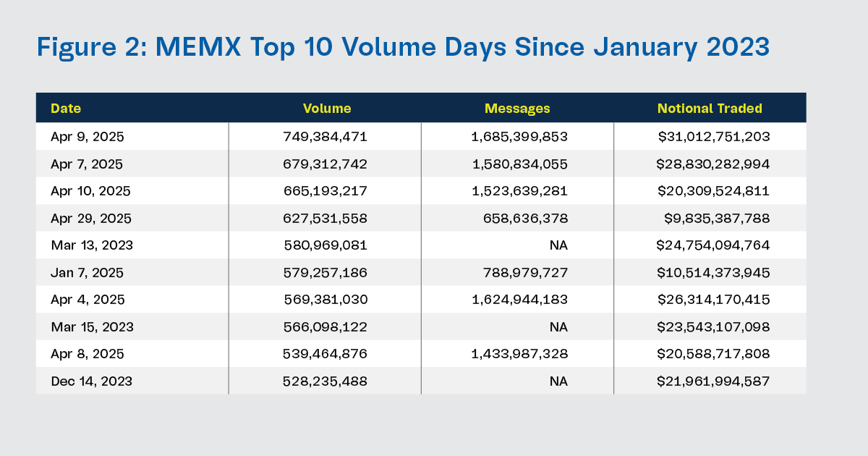Select notional value $31,012,751,203

coord(712,136)
